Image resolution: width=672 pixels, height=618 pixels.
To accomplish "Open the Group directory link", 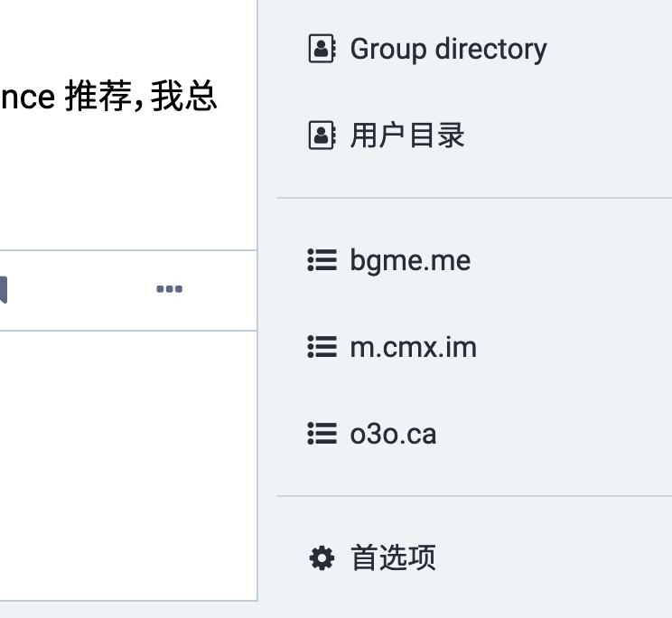I will (448, 49).
